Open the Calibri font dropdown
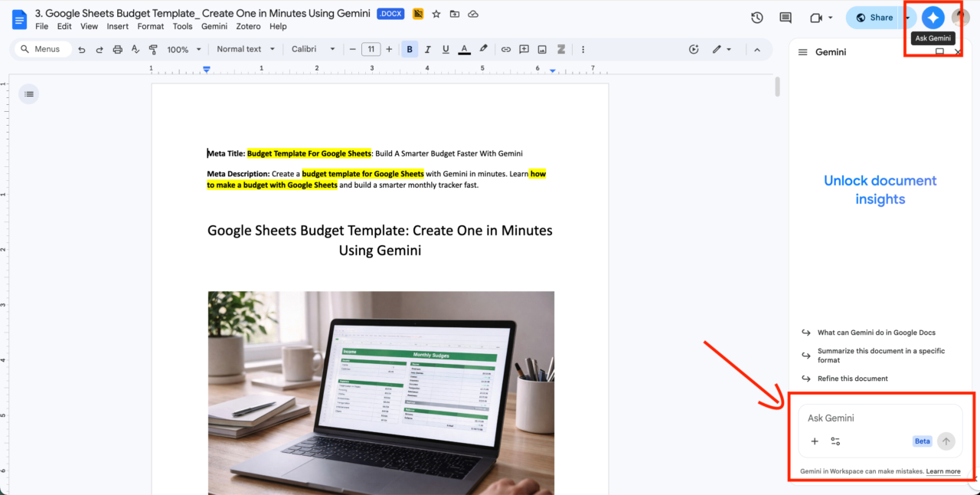Viewport: 980px width, 495px height. [x=313, y=49]
